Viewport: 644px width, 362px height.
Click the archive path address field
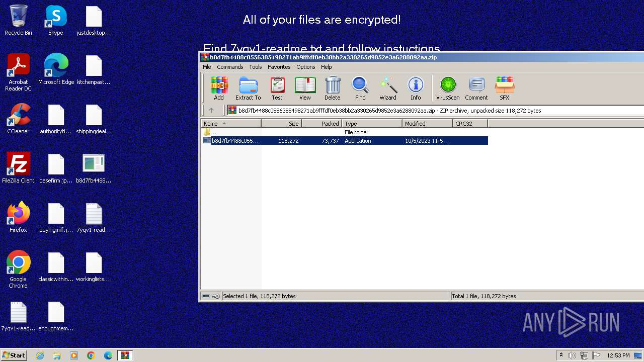click(435, 111)
